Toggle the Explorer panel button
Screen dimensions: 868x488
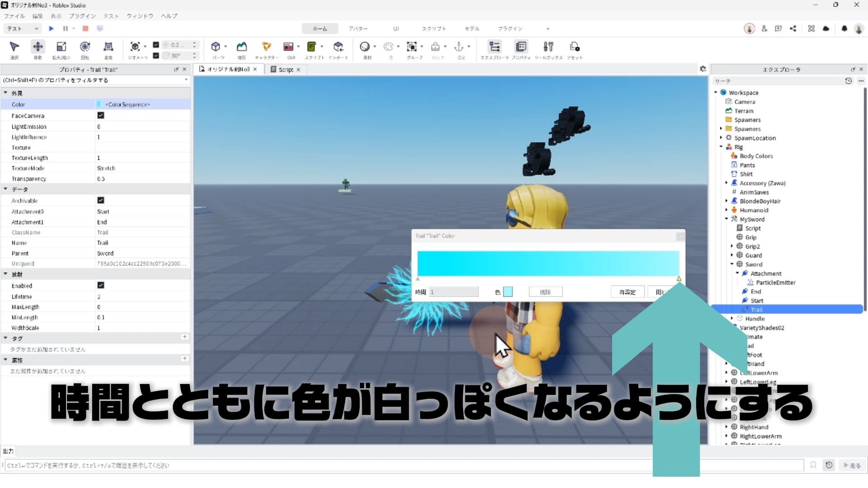494,47
